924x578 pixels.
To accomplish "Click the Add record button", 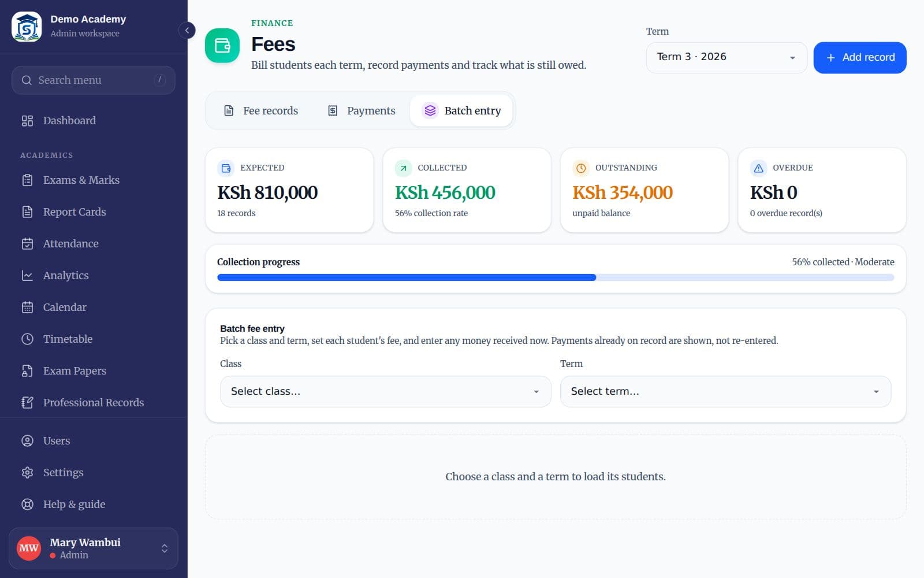I will [860, 57].
